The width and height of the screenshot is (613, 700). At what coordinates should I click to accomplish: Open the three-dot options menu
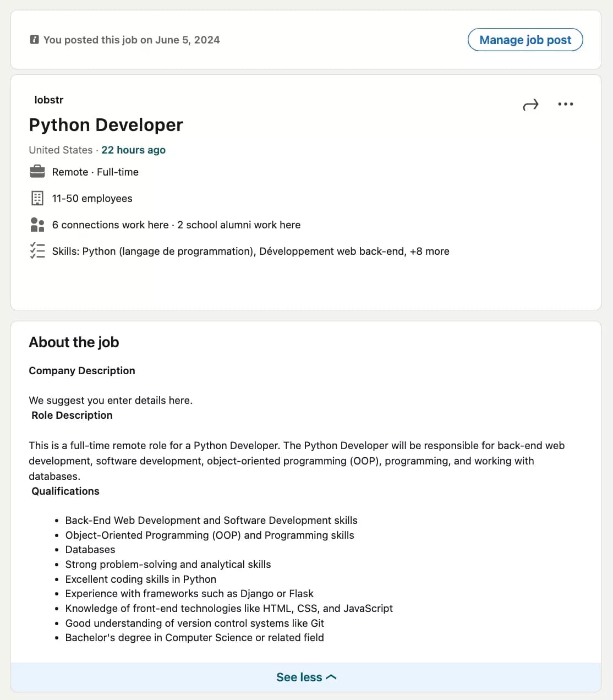566,104
